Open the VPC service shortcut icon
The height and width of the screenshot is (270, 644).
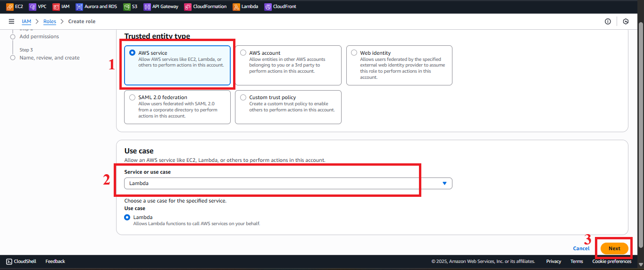point(32,7)
